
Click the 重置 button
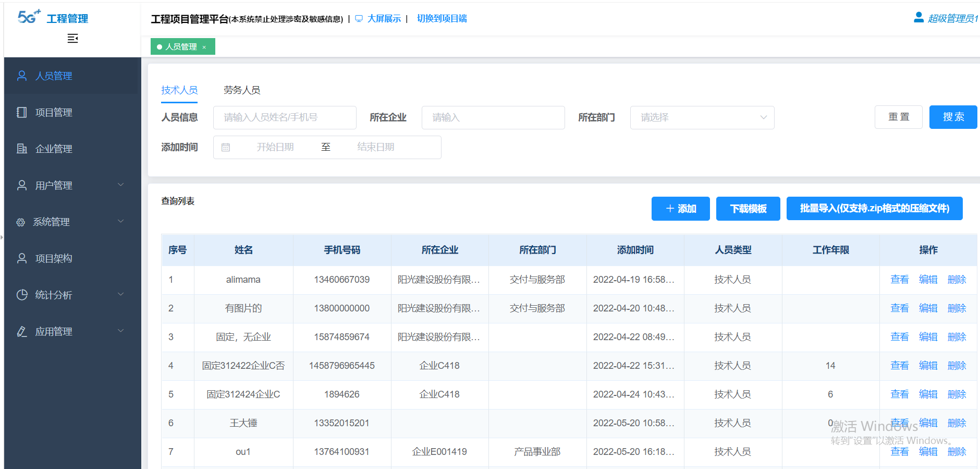tap(899, 117)
